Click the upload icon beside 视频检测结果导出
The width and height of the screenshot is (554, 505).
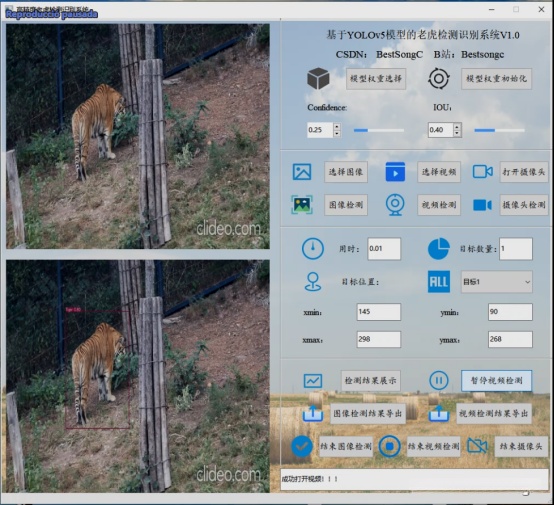[438, 413]
